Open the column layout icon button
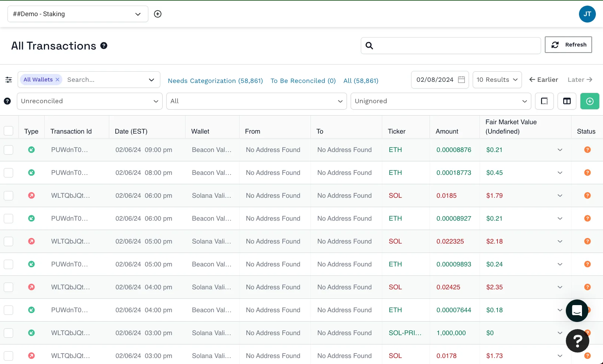The image size is (603, 364). tap(567, 101)
